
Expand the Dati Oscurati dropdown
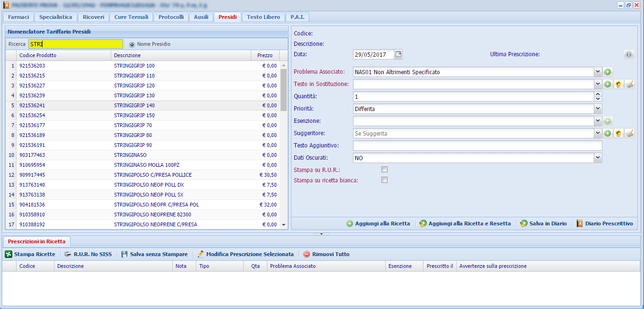tap(598, 158)
